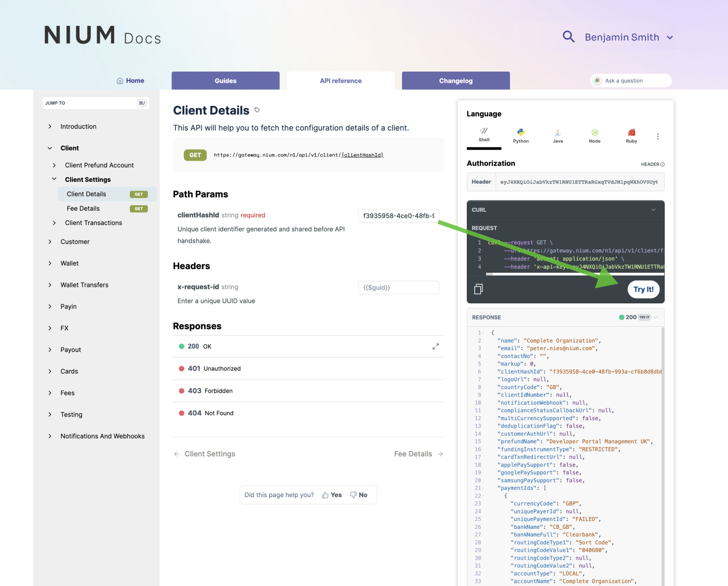Expand the Fees sidebar section
Screen dimensions: 728x586
click(x=50, y=393)
